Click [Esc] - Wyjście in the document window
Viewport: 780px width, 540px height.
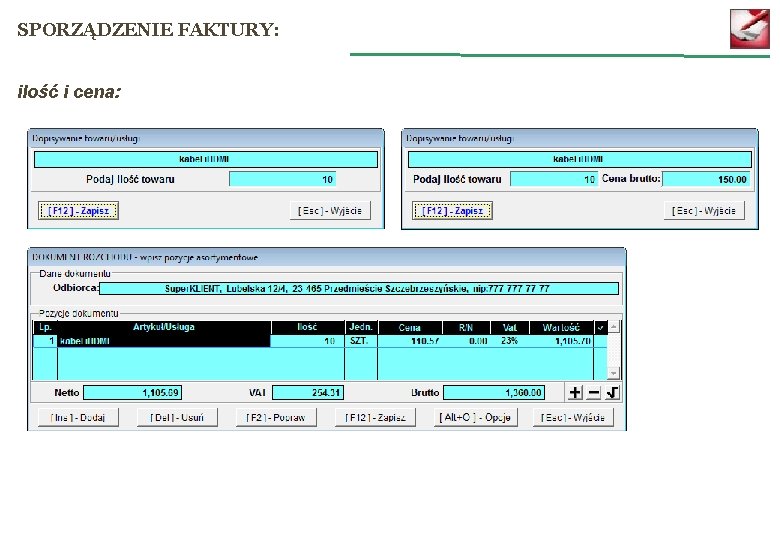click(x=573, y=417)
